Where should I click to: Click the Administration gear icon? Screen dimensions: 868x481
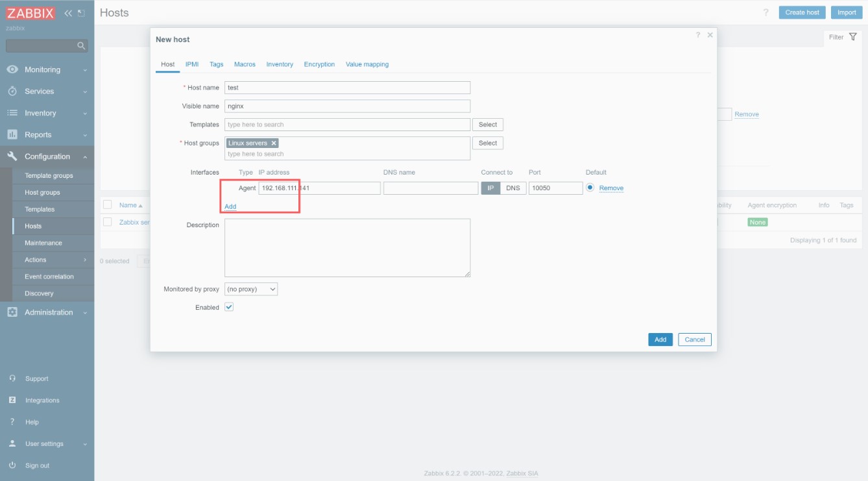point(12,312)
